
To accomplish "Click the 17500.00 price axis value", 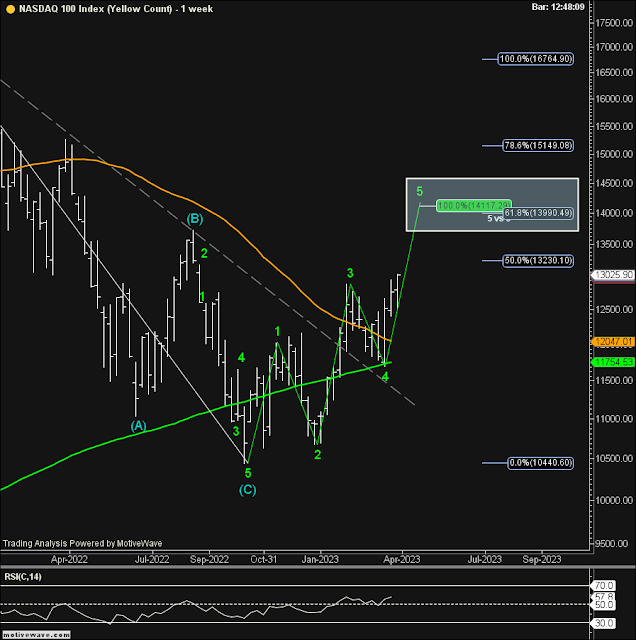I will (x=614, y=23).
